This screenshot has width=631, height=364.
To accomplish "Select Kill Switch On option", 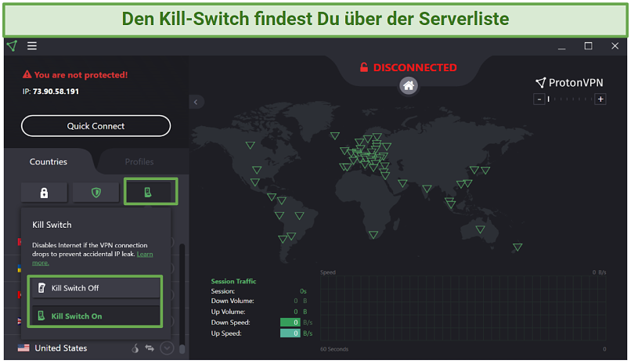I will tap(96, 316).
